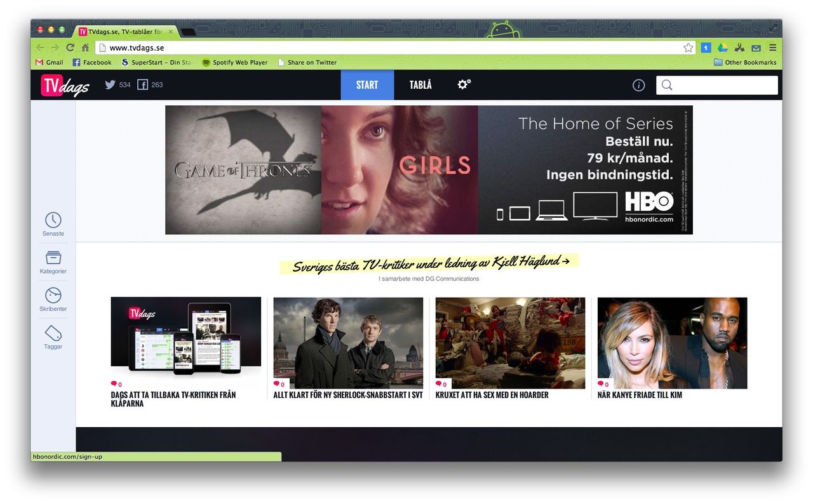This screenshot has height=504, width=813.
Task: Click the extension icon left of envelope
Action: pyautogui.click(x=739, y=48)
